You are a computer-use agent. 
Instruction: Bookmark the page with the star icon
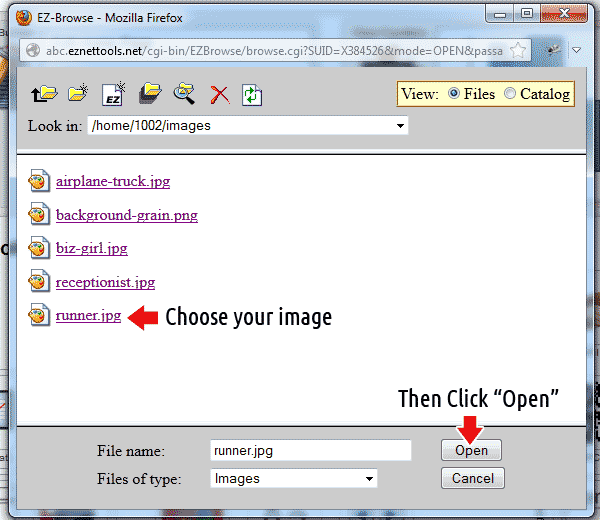519,50
